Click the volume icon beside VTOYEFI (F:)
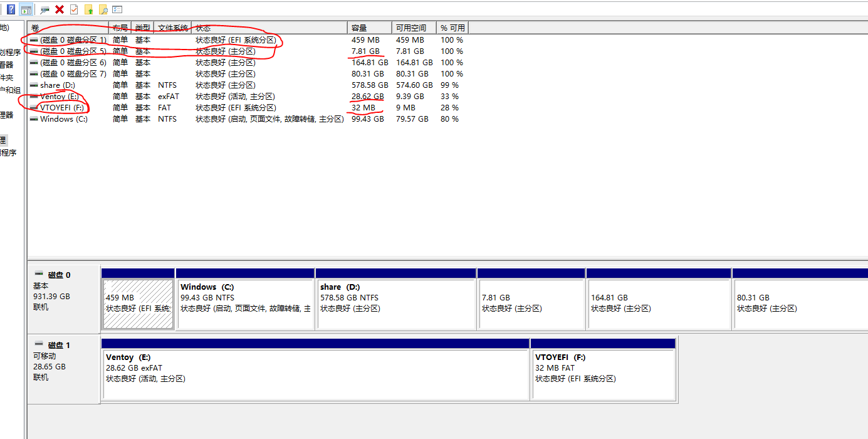868x439 pixels. 34,108
